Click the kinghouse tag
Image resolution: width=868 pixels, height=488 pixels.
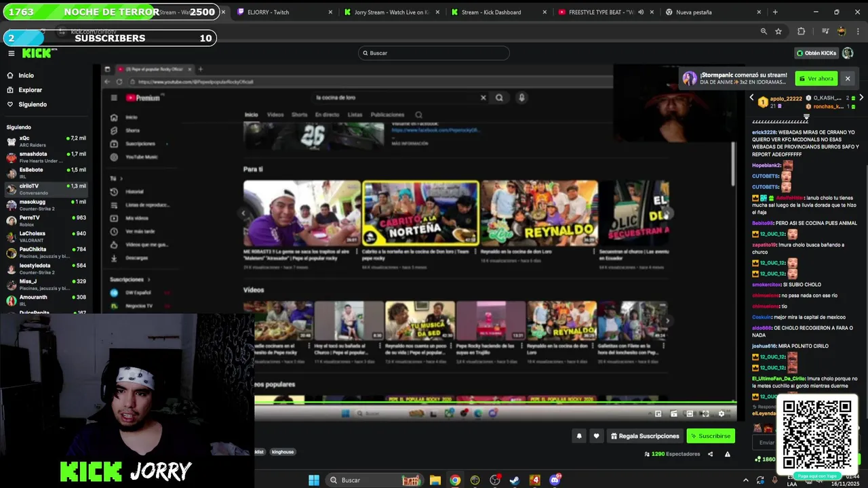coord(283,451)
